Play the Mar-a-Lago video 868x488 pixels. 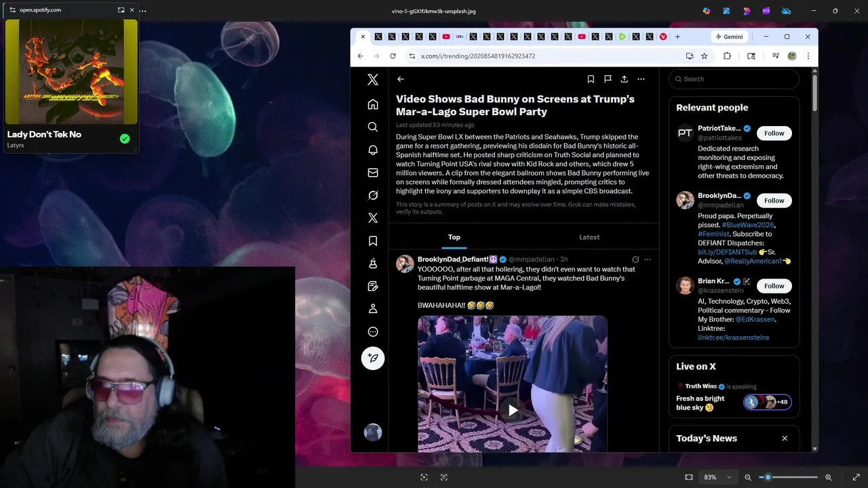pyautogui.click(x=513, y=410)
